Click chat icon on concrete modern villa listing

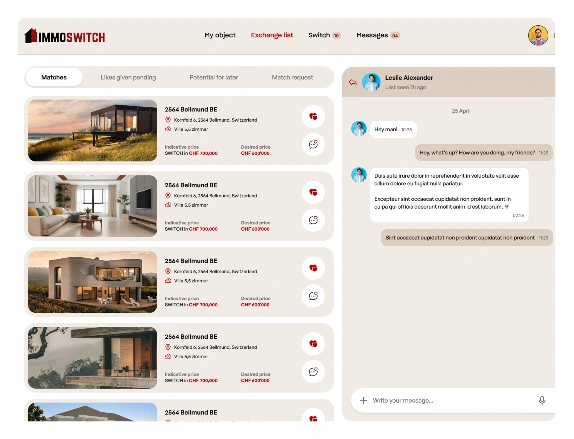click(x=313, y=296)
